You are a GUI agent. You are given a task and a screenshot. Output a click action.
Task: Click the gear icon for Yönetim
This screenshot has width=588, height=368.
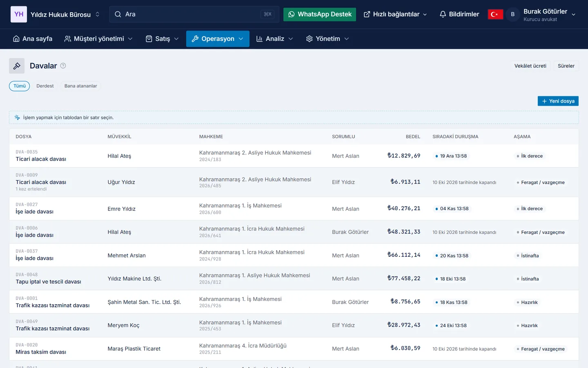310,39
